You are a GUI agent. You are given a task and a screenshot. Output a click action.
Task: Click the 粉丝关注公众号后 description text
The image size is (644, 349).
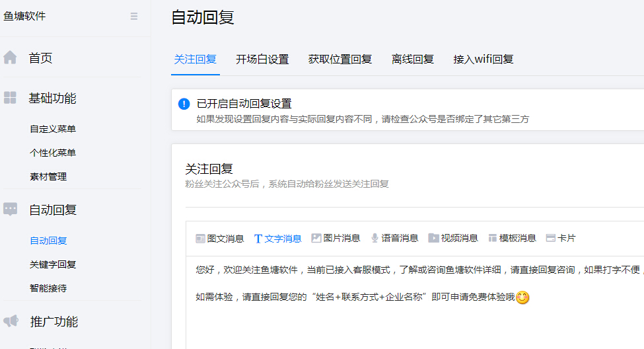[287, 184]
